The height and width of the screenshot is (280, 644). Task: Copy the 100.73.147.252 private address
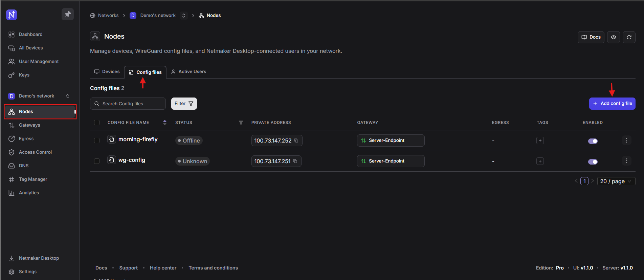[296, 141]
